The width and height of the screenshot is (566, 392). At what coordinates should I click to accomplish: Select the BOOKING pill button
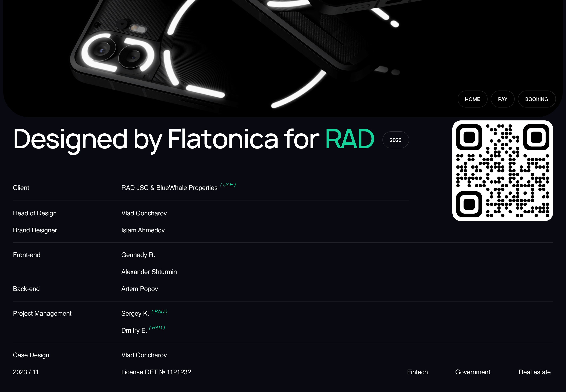(x=536, y=99)
